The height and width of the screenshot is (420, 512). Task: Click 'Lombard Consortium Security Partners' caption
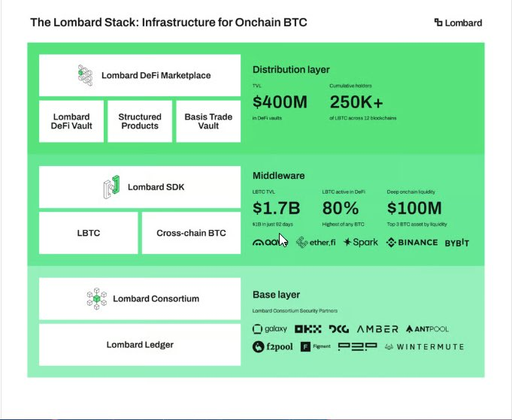coord(295,310)
